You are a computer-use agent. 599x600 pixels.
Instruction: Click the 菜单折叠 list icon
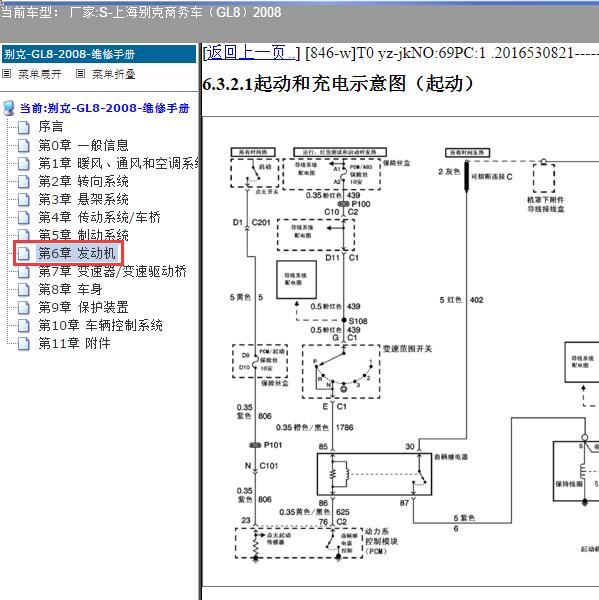[x=80, y=73]
